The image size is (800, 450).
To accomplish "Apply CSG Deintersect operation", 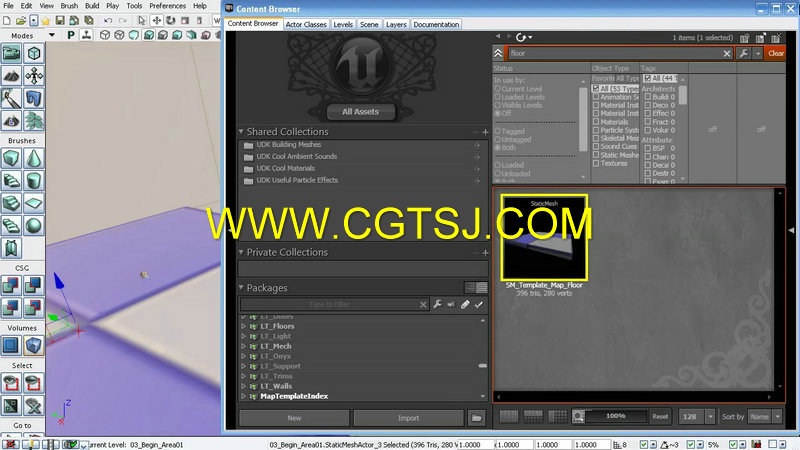I will click(x=34, y=308).
